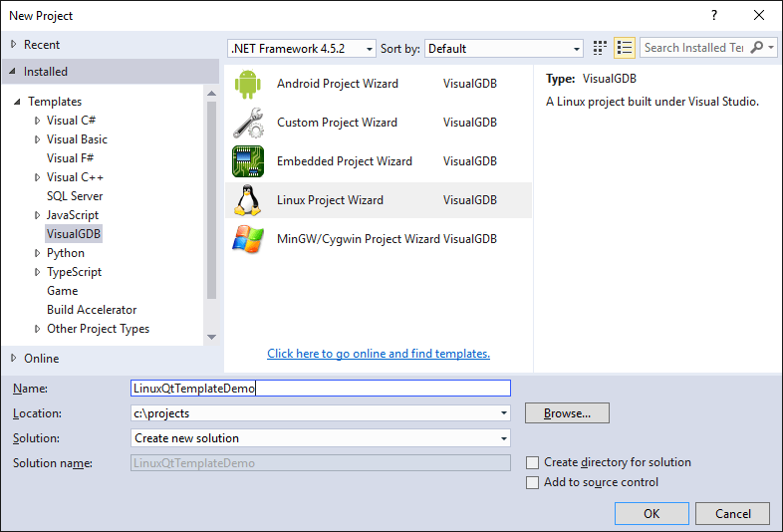Toggle Add to source control checkbox
Image resolution: width=783 pixels, height=532 pixels.
coord(532,482)
